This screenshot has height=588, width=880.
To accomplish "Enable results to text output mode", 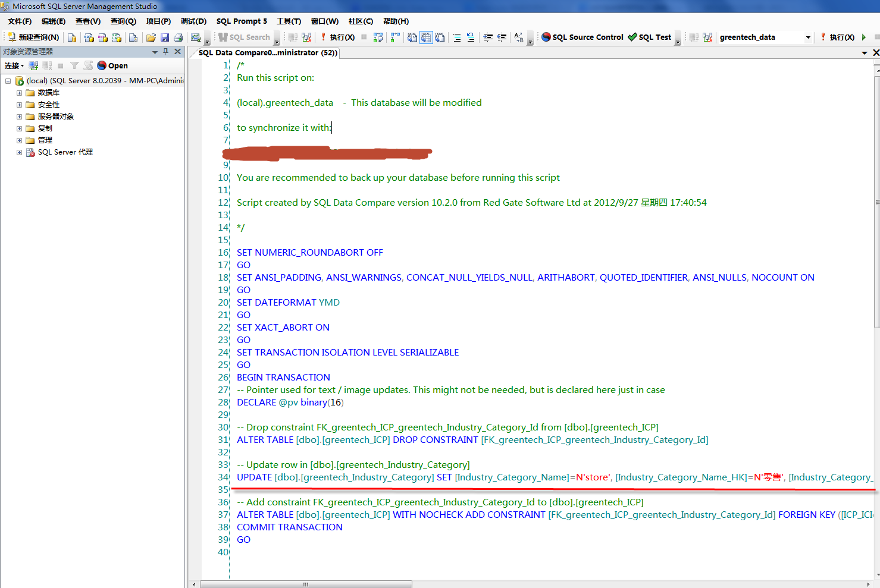I will (412, 37).
